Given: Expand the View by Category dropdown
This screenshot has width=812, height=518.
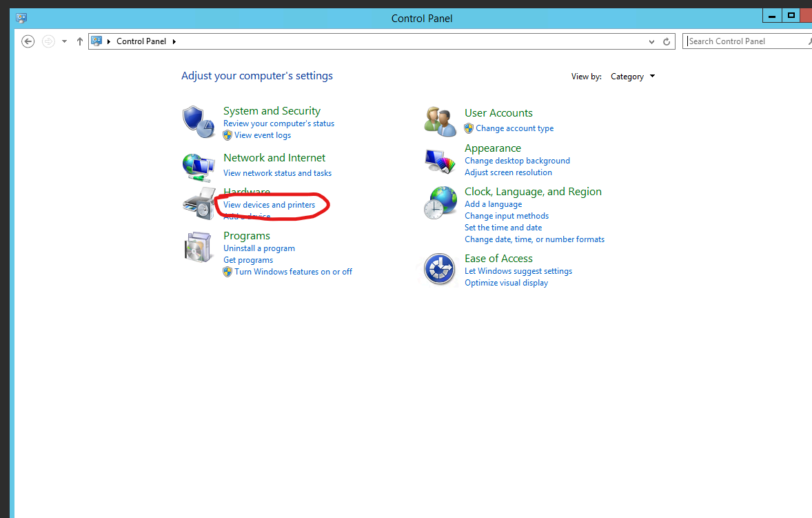Looking at the screenshot, I should coord(633,77).
